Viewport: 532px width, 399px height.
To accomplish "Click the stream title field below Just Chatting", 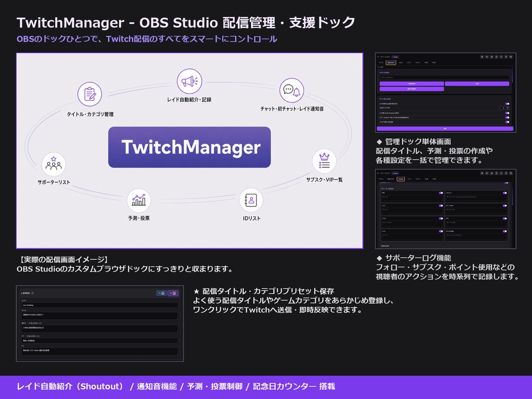I will click(100, 316).
